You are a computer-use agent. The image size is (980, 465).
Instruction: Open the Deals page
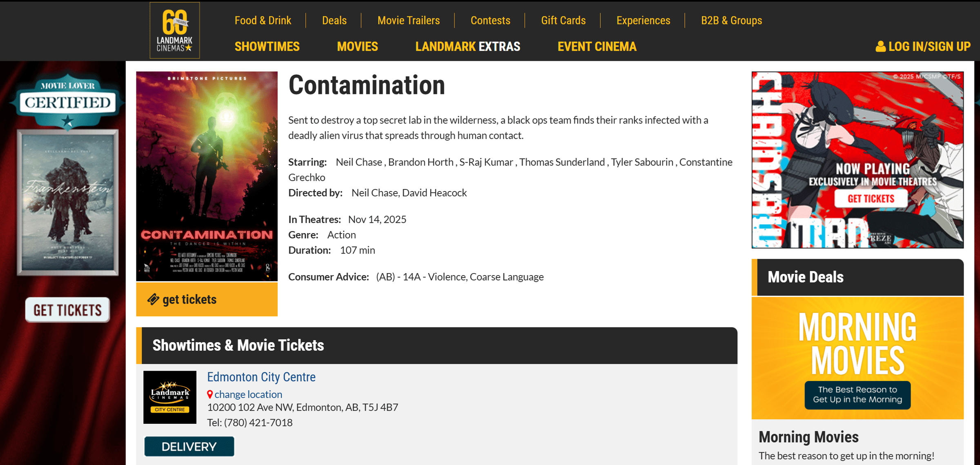334,20
